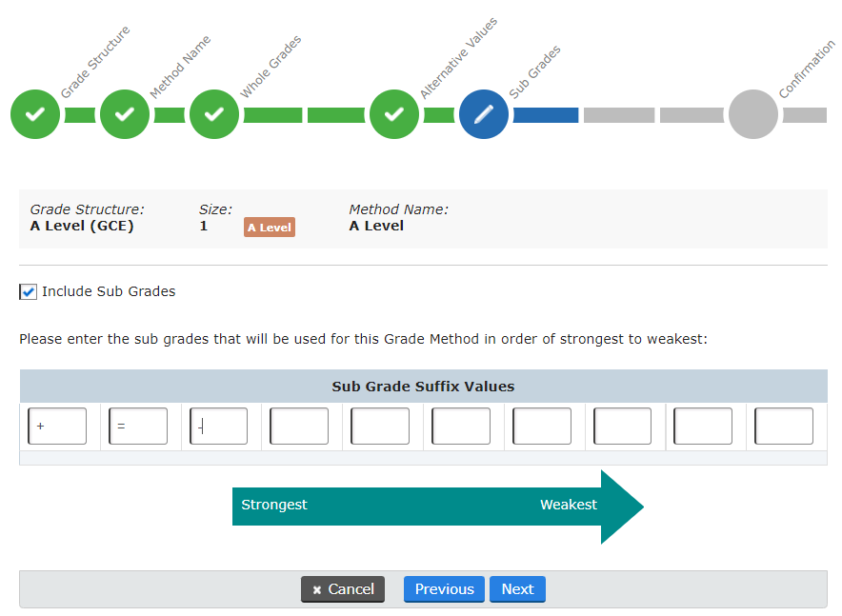The width and height of the screenshot is (842, 616).
Task: Click the last empty suffix field
Action: (783, 426)
